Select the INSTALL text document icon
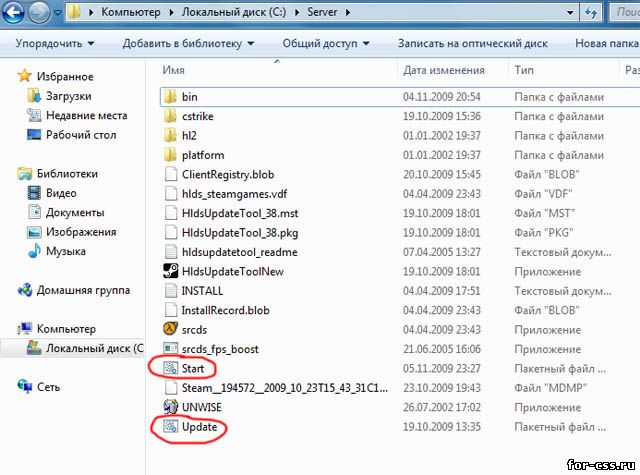The height and width of the screenshot is (475, 640). pos(171,291)
